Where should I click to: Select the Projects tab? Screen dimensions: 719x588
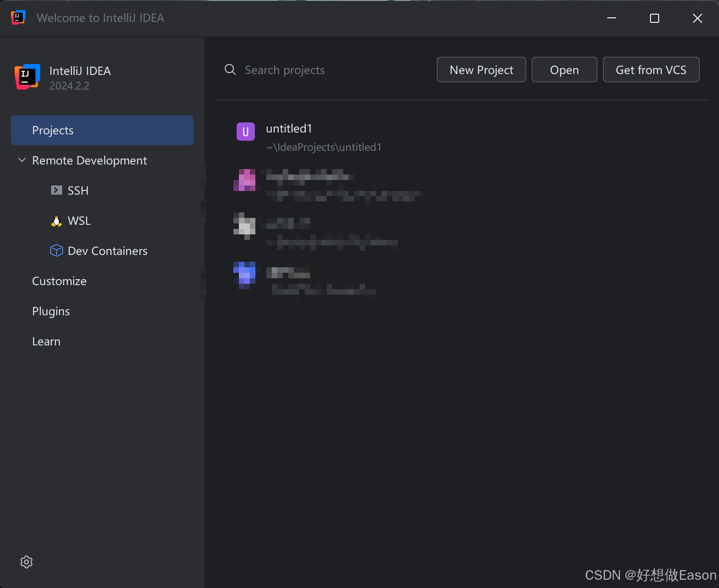pyautogui.click(x=102, y=130)
